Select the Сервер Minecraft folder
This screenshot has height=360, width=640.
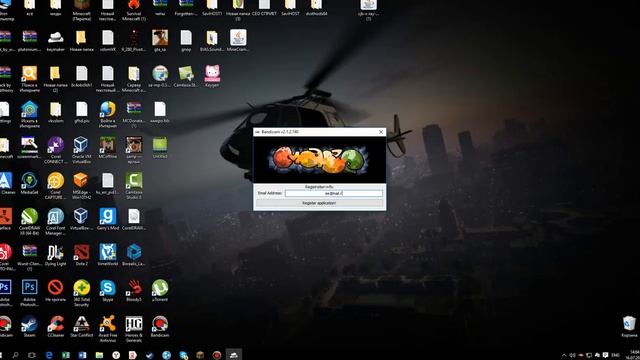pos(134,78)
